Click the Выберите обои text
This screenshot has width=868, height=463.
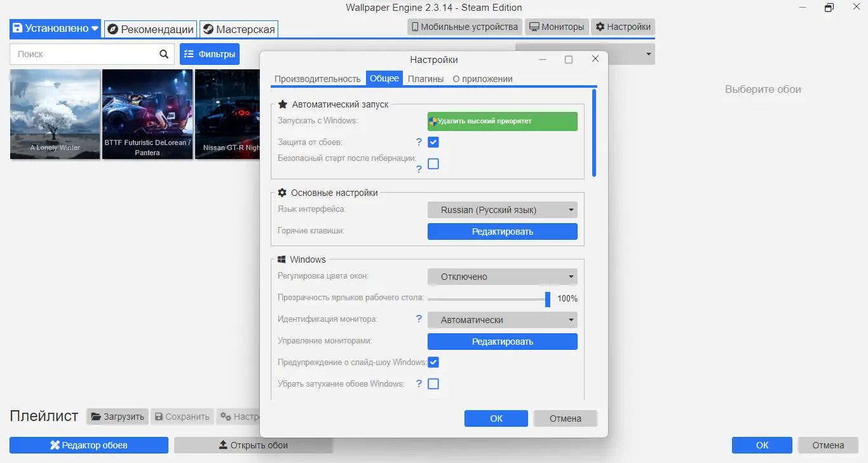(763, 90)
